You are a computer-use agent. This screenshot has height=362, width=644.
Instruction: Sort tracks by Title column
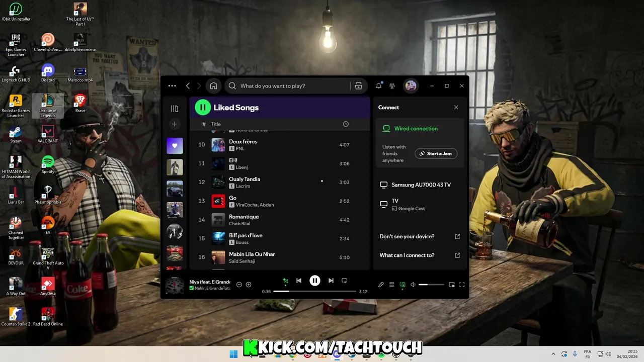click(216, 124)
